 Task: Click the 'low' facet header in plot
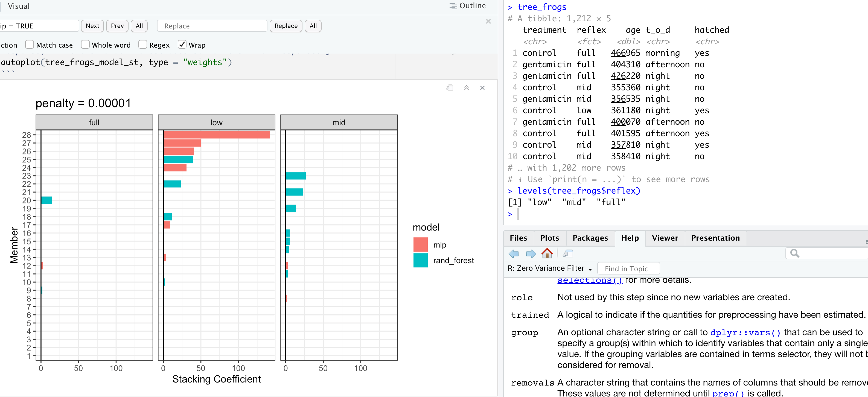(216, 122)
